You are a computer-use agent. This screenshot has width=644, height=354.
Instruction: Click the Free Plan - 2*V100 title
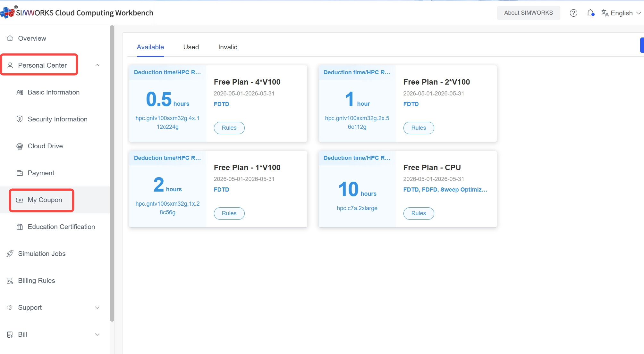437,82
